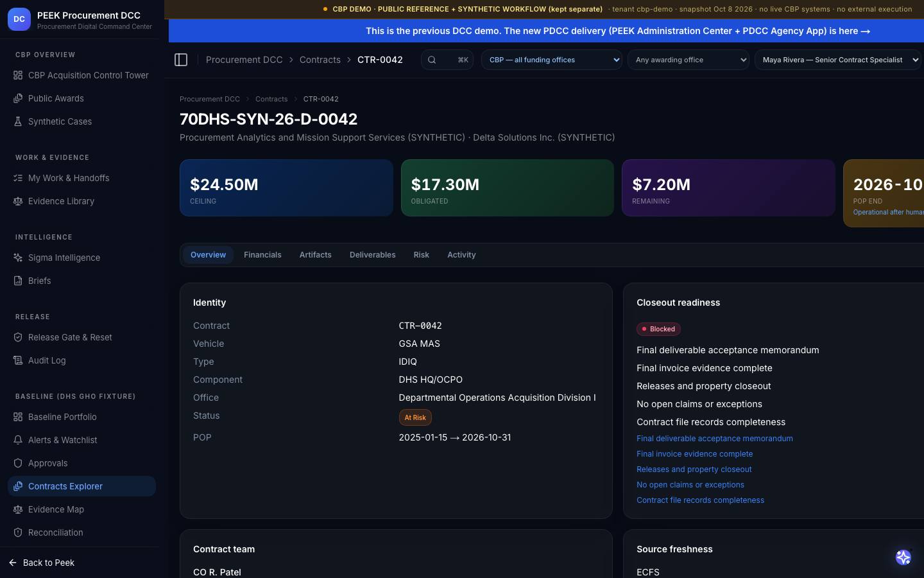The image size is (924, 578).
Task: Click the Public Awards sidebar icon
Action: click(18, 98)
